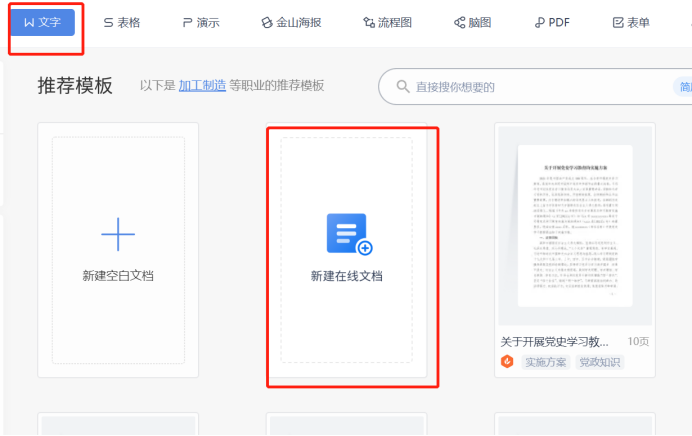Create a new blank document 新建空白文档

pyautogui.click(x=118, y=250)
